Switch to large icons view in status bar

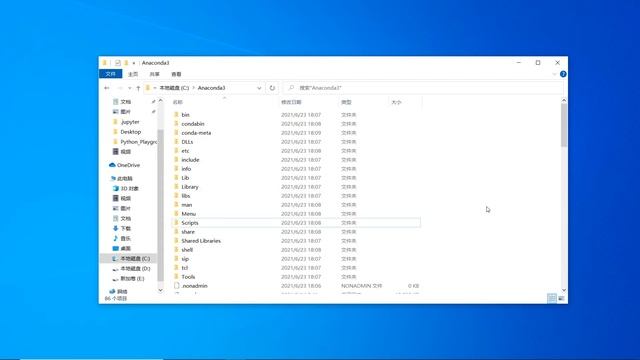click(561, 298)
